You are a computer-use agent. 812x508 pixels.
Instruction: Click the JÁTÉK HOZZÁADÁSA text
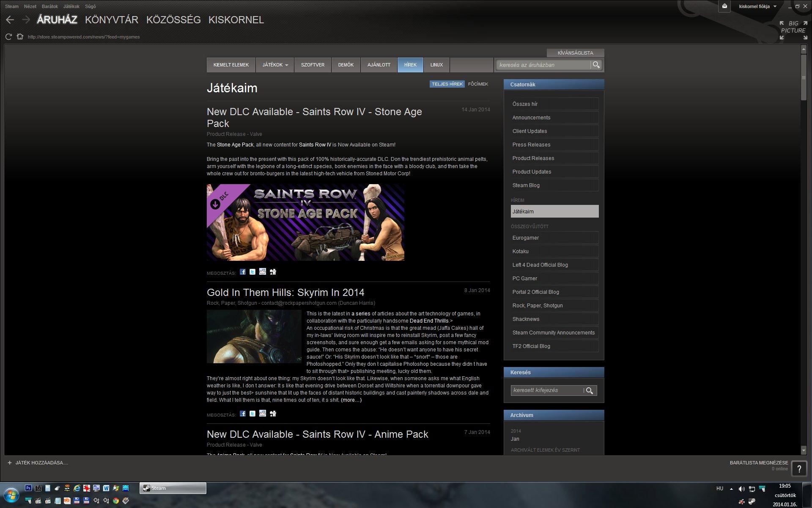(x=42, y=463)
